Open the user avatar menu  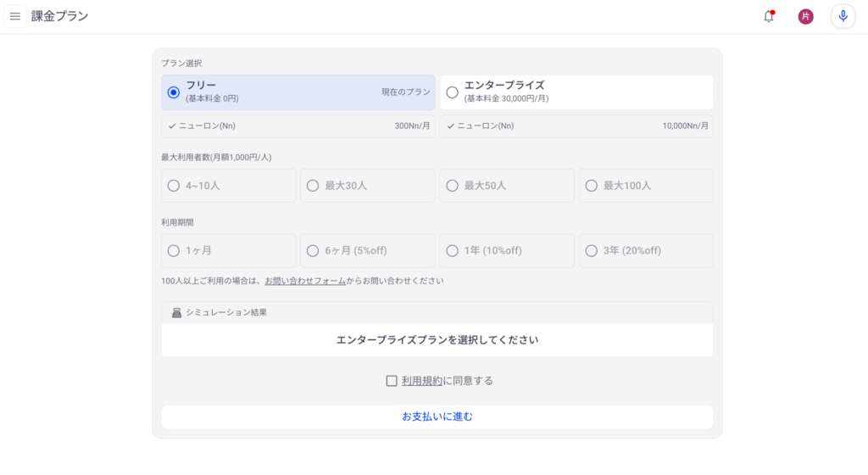(805, 17)
